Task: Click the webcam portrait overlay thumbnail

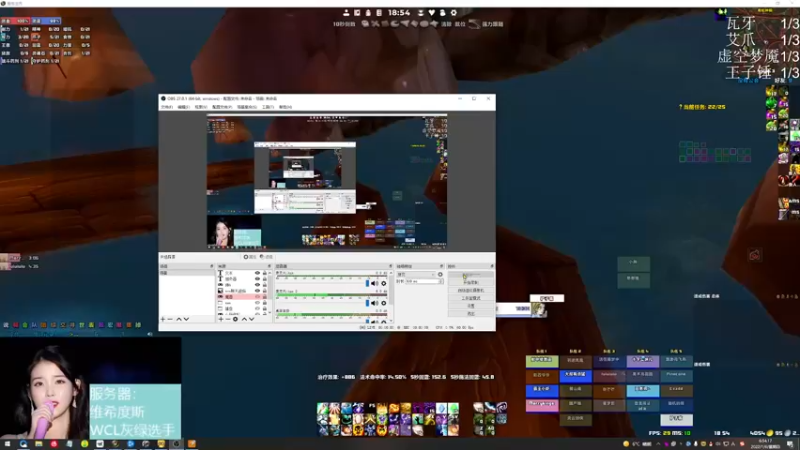Action: coord(44,390)
